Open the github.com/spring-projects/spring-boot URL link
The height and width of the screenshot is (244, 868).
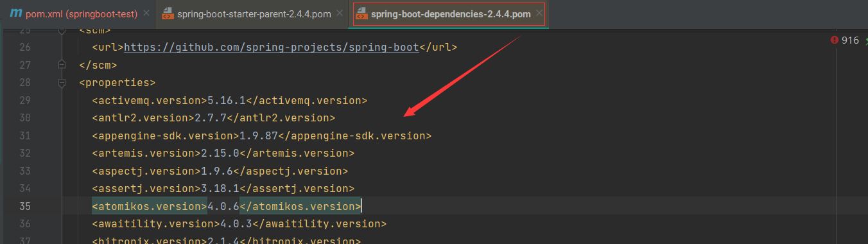[x=271, y=48]
